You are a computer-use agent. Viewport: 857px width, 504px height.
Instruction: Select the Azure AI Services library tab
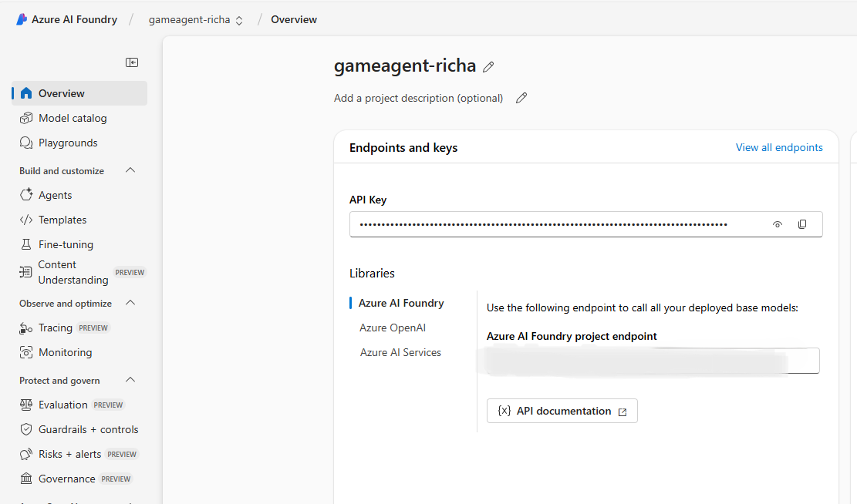click(400, 352)
